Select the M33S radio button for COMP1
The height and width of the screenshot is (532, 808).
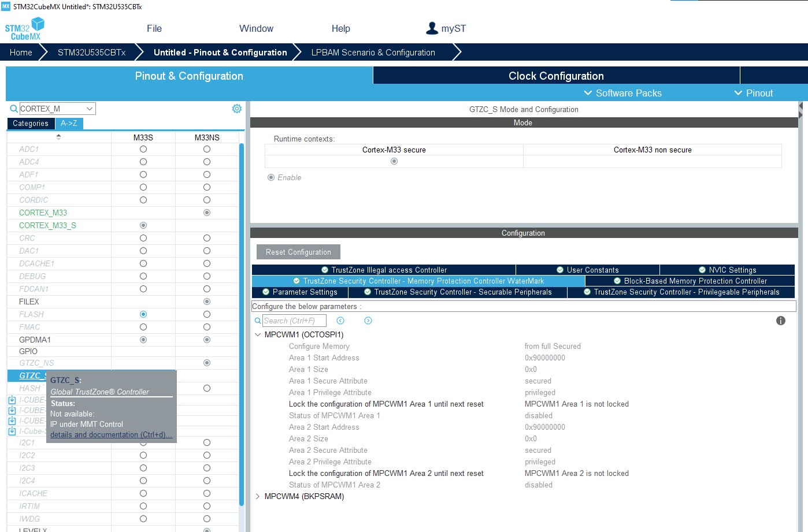pos(143,187)
